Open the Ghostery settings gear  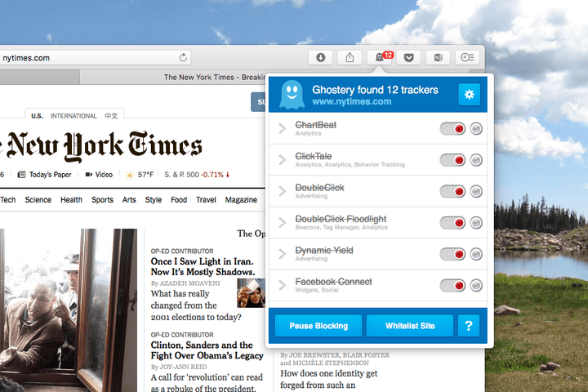[469, 94]
